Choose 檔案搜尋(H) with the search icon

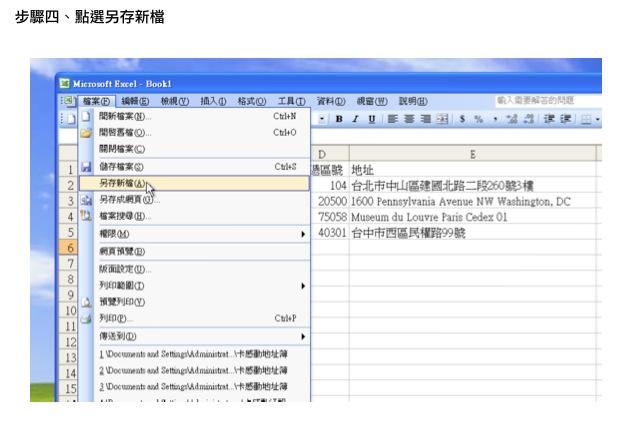pos(194,216)
